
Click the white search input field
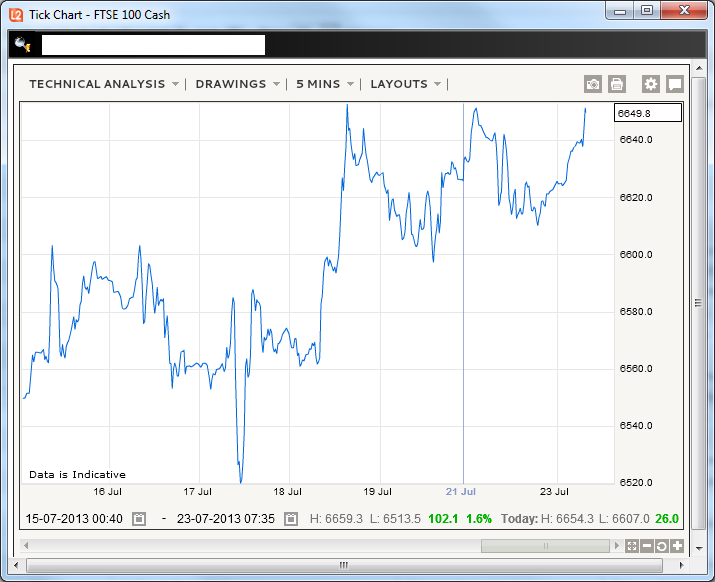[x=153, y=45]
